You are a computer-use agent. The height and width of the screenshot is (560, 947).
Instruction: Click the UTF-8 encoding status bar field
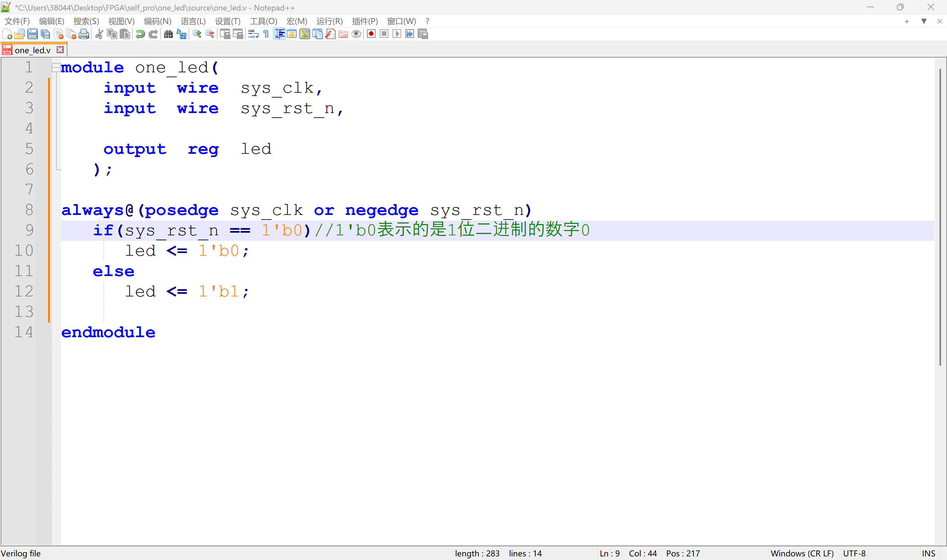click(854, 553)
